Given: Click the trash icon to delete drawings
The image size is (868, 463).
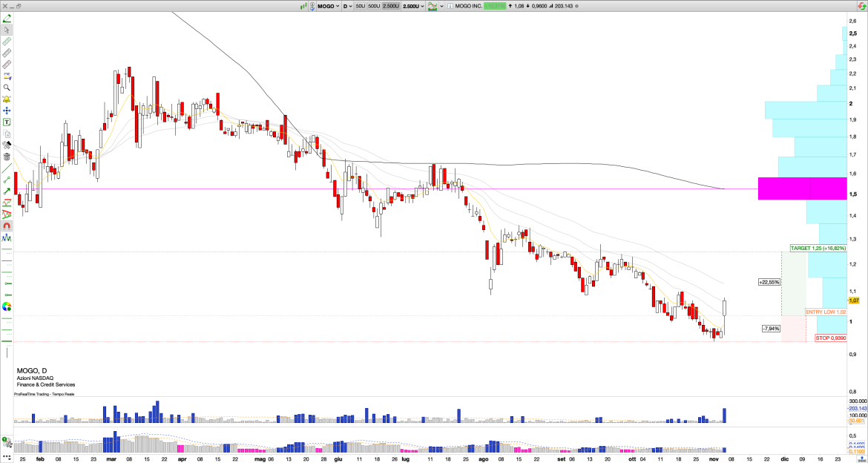Looking at the screenshot, I should pos(7,157).
